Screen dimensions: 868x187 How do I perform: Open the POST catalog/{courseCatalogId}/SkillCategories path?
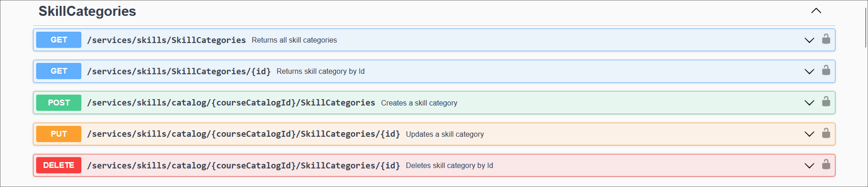click(x=231, y=103)
